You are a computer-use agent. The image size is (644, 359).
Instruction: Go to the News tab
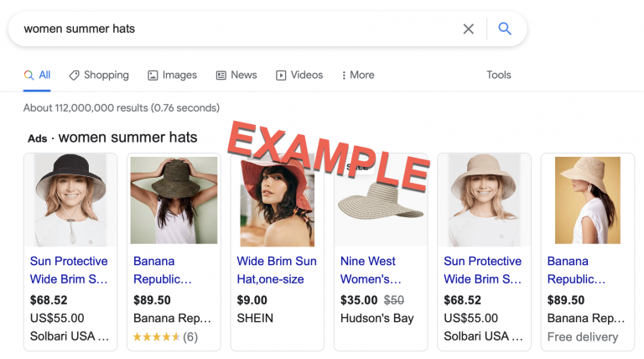pyautogui.click(x=236, y=75)
